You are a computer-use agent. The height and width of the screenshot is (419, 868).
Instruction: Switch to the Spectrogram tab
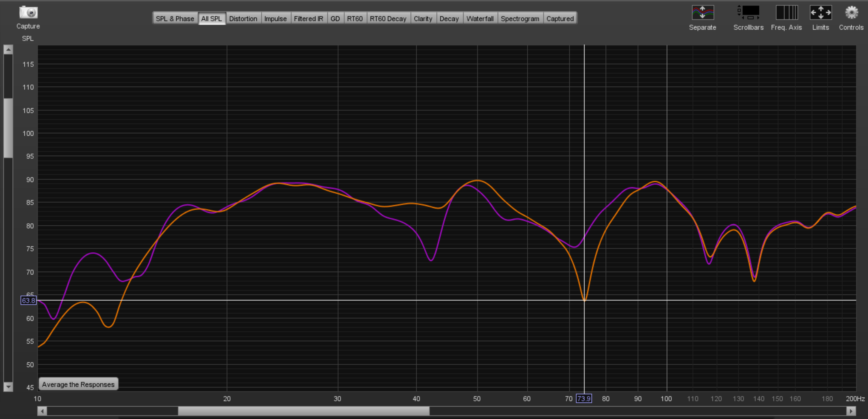[x=520, y=19]
